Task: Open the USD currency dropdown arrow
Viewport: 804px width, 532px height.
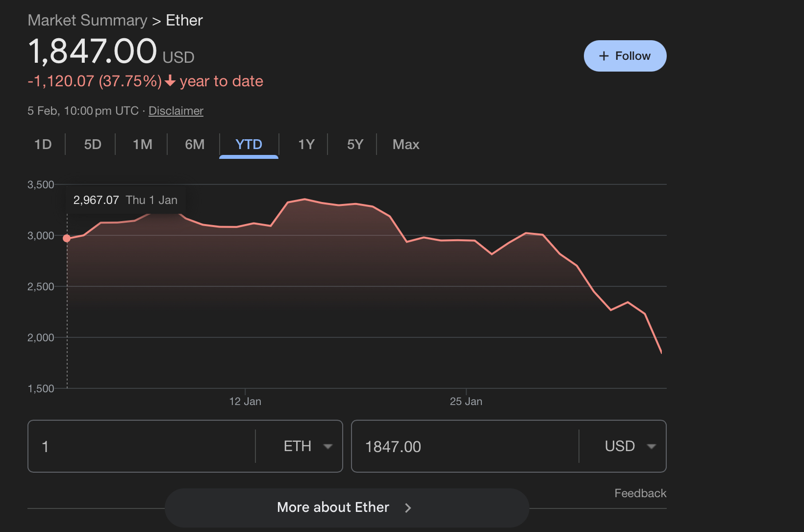Action: point(652,446)
